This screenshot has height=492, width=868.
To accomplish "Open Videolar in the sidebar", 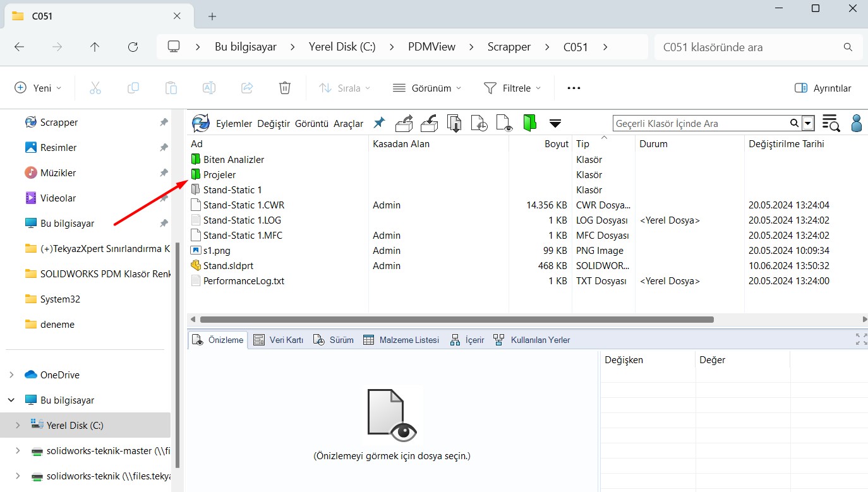I will pyautogui.click(x=58, y=198).
